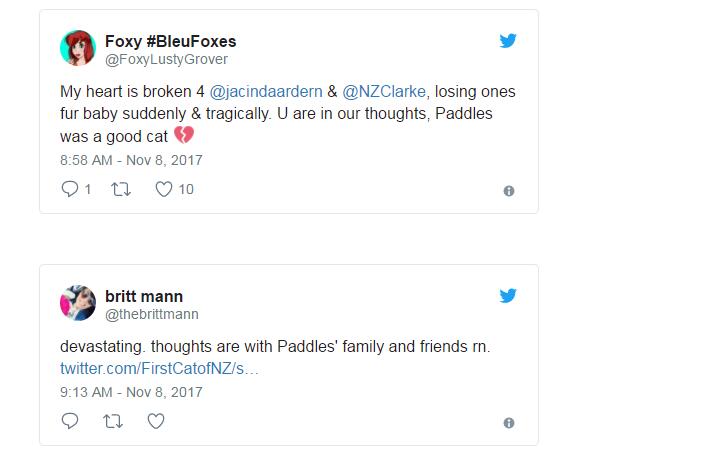Image resolution: width=725 pixels, height=459 pixels.
Task: Open the @jacindaardern mention link
Action: pos(266,91)
